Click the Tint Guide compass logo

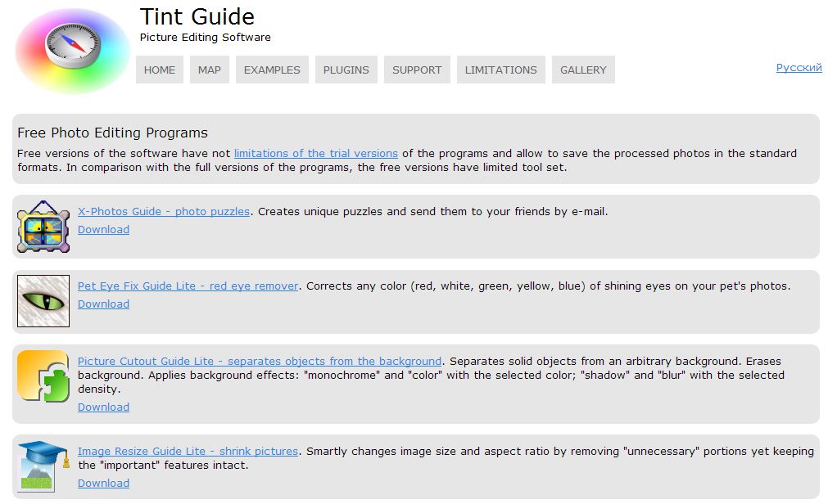[72, 51]
